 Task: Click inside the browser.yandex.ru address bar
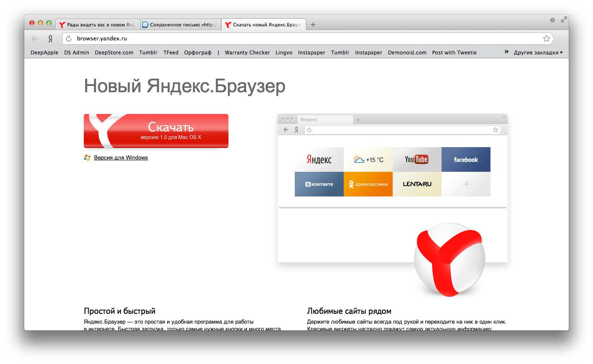[x=213, y=38]
